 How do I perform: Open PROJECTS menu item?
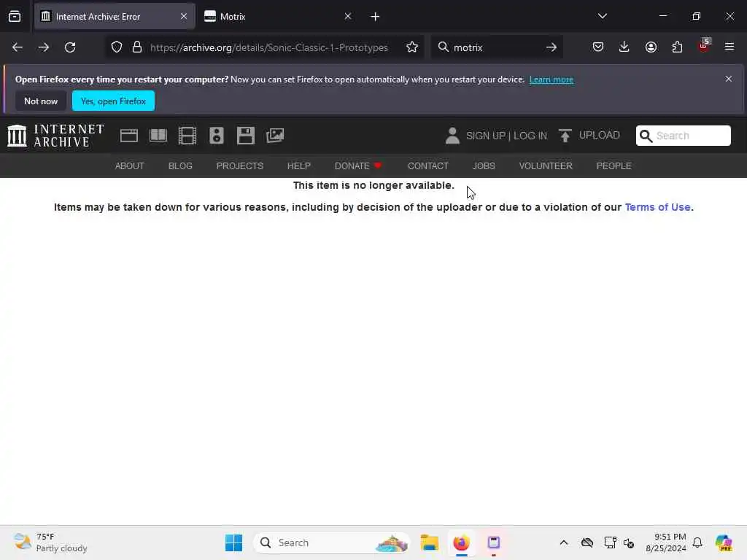click(x=239, y=166)
